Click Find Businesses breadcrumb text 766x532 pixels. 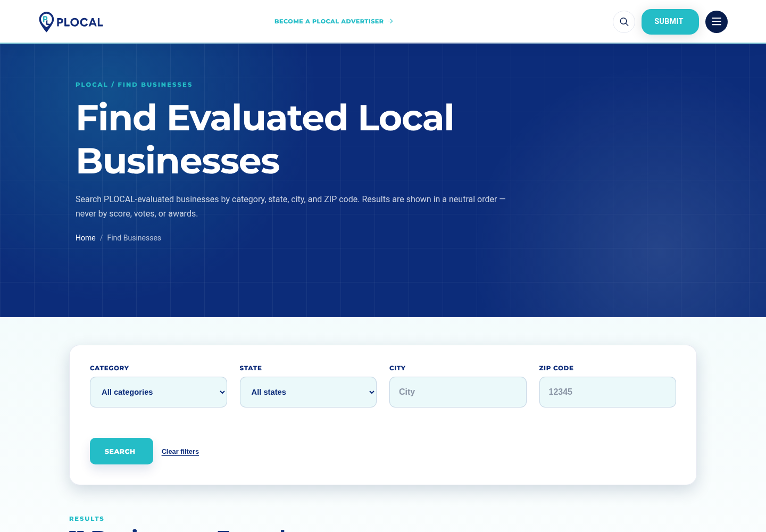(134, 238)
